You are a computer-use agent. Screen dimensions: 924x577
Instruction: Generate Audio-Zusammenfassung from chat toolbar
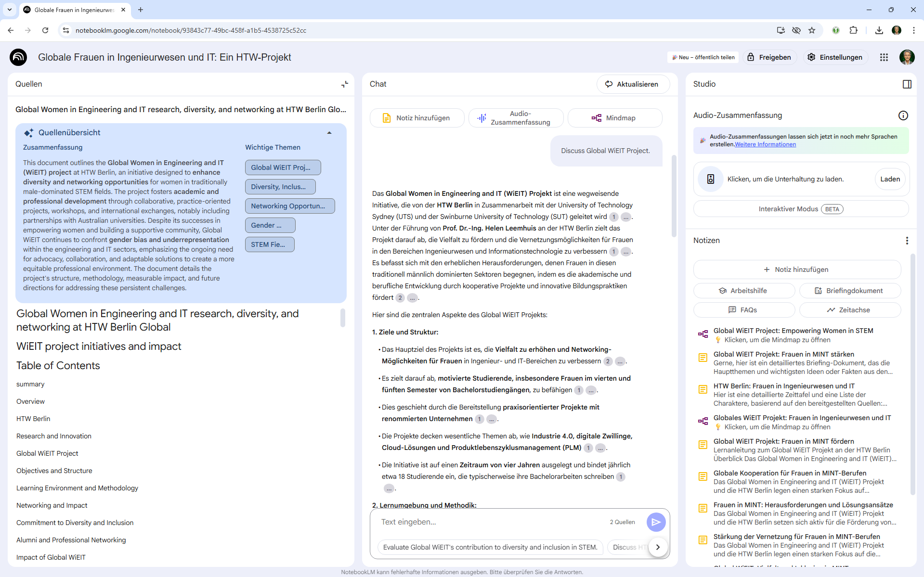coord(516,118)
